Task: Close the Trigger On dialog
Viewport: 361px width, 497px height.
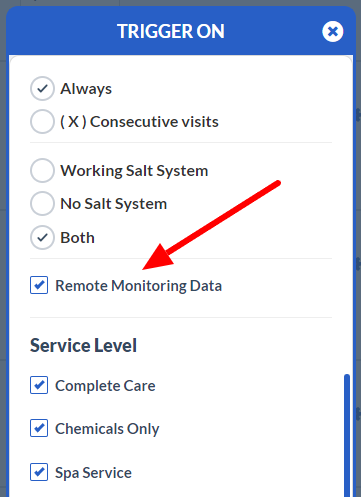Action: (332, 32)
